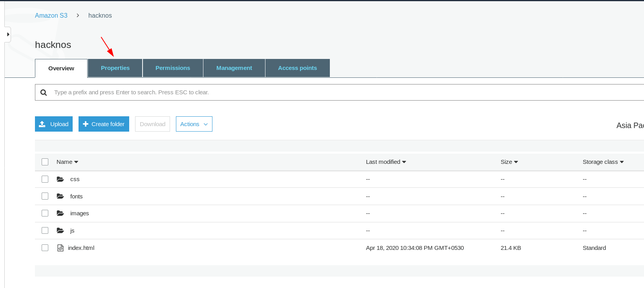Open the Management tab
The height and width of the screenshot is (288, 644).
click(x=234, y=68)
